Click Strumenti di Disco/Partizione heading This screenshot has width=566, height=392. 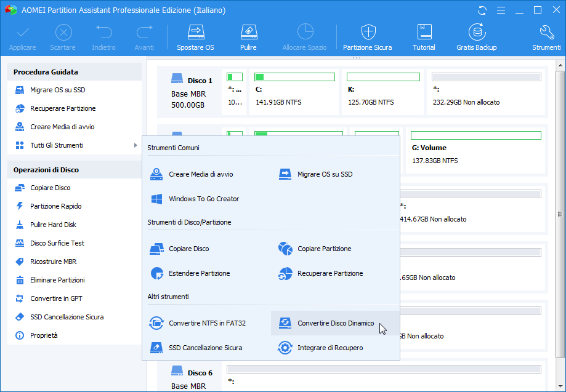point(189,222)
